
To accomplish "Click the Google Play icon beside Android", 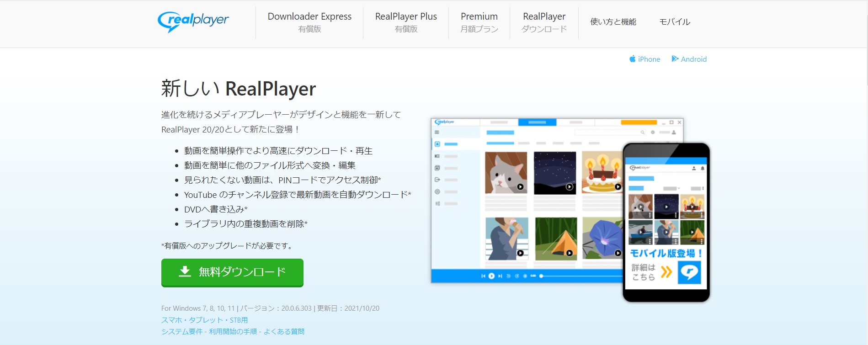I will [675, 59].
